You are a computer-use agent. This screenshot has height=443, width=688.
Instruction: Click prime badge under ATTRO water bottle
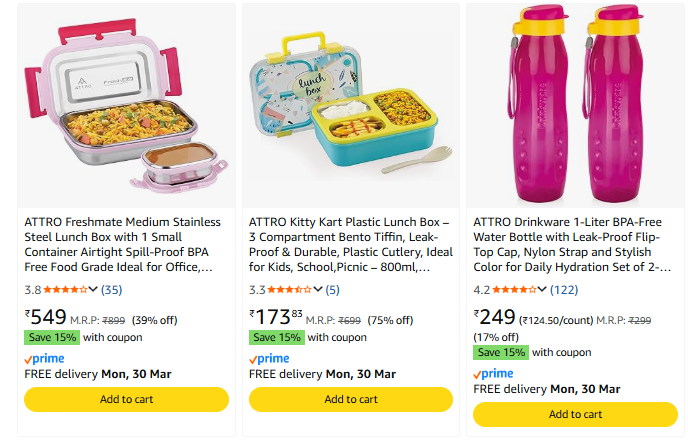pos(492,374)
